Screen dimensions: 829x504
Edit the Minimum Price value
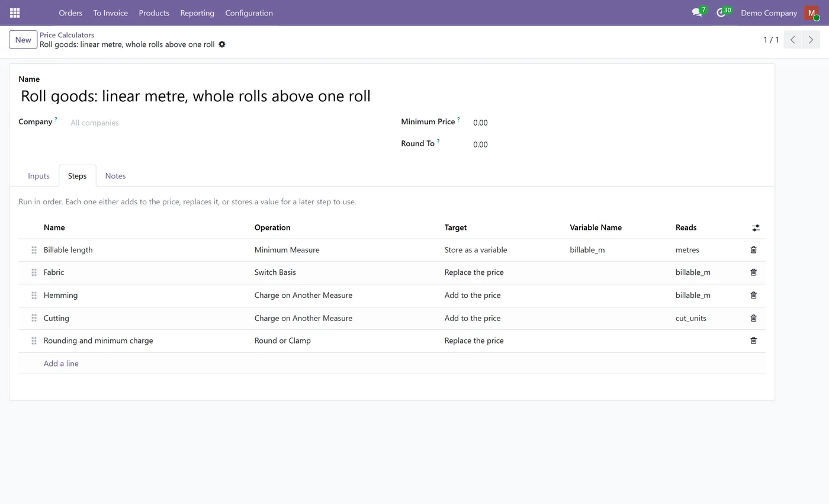[619, 123]
